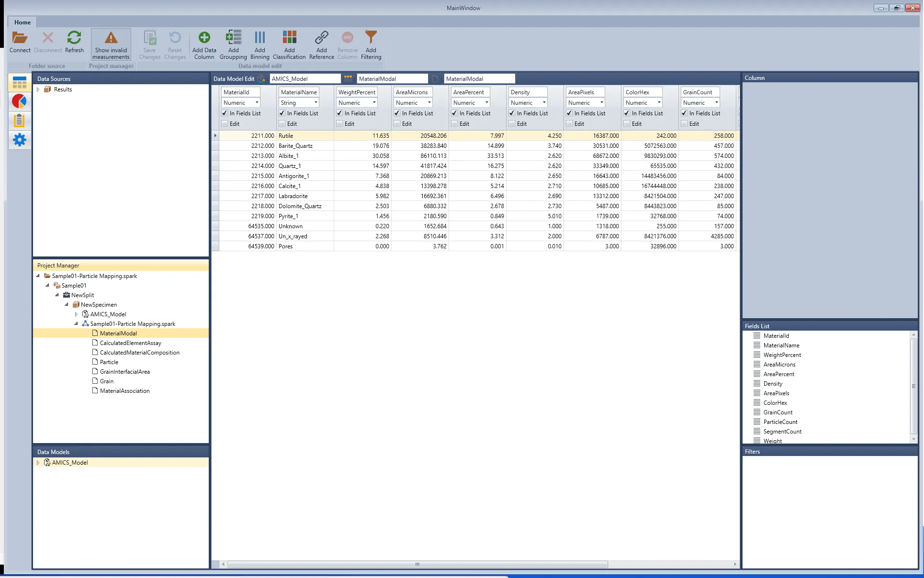Open the settings gear sidebar icon

click(20, 140)
